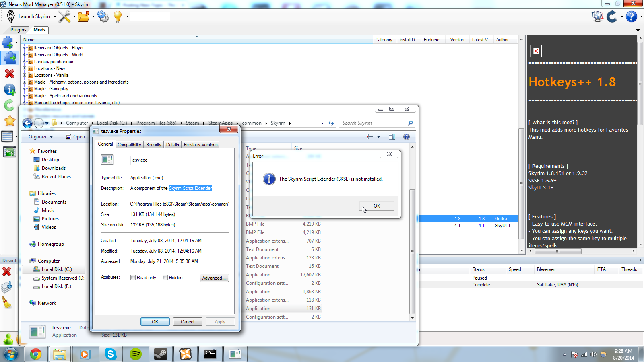The height and width of the screenshot is (362, 644).
Task: Select the Security tab in Properties
Action: (153, 145)
